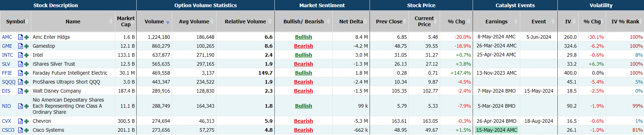This screenshot has width=644, height=135.
Task: Add SLV using green plus icon
Action: coord(26,64)
